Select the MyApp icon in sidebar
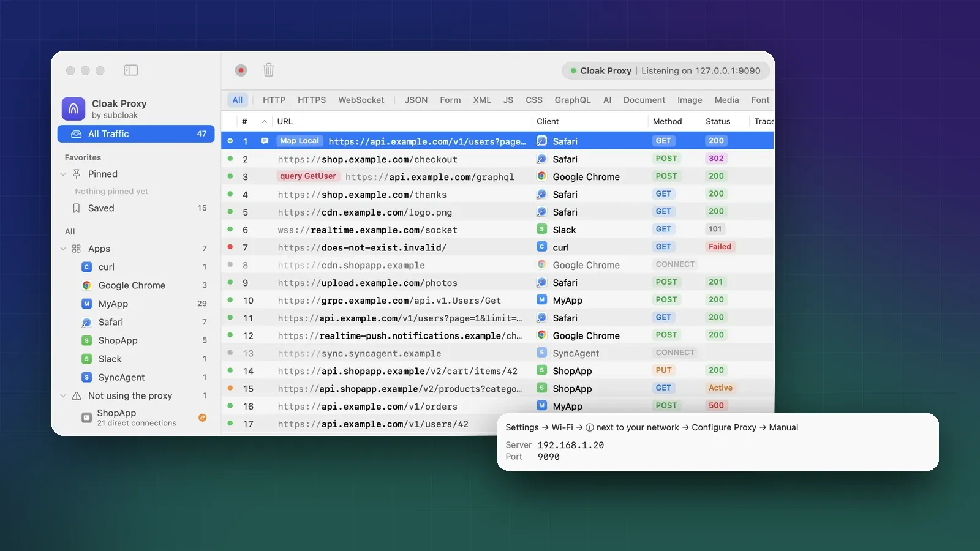980x551 pixels. tap(86, 304)
